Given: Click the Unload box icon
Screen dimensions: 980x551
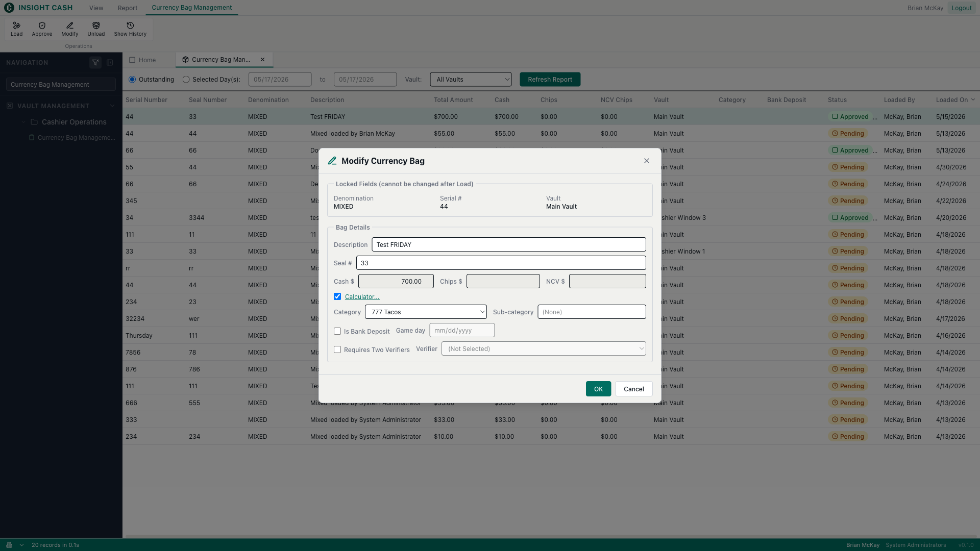Looking at the screenshot, I should point(96,26).
